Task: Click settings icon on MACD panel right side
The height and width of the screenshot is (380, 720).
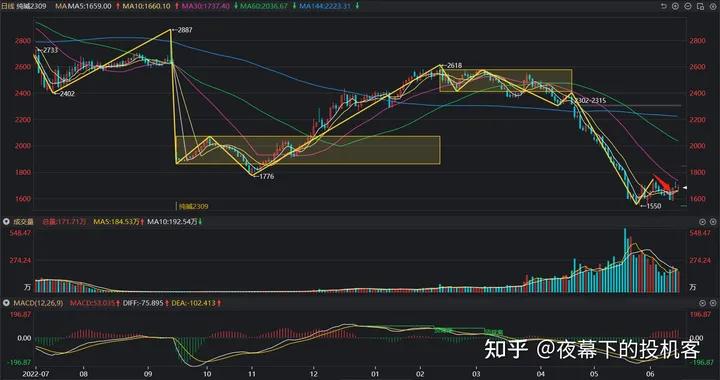Action: 703,303
